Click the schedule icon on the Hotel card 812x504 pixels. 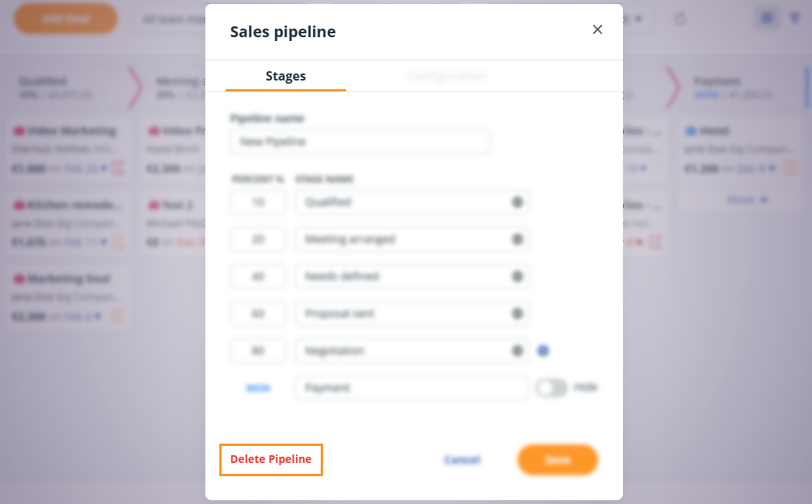coord(790,168)
